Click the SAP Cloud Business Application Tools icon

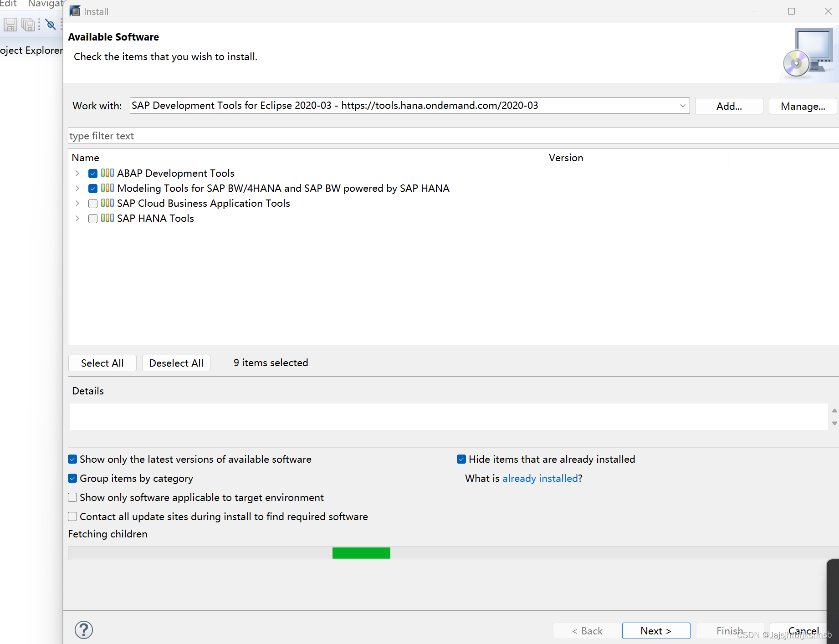click(107, 203)
